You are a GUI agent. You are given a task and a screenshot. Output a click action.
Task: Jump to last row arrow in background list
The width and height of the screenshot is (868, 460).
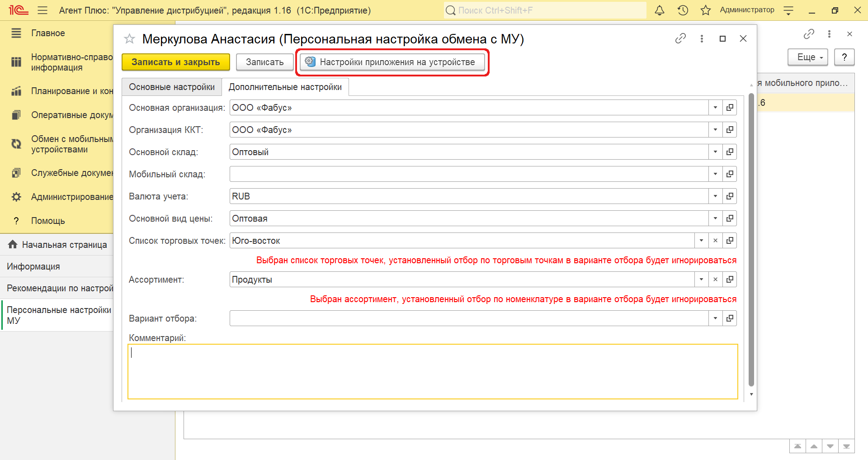tap(846, 446)
